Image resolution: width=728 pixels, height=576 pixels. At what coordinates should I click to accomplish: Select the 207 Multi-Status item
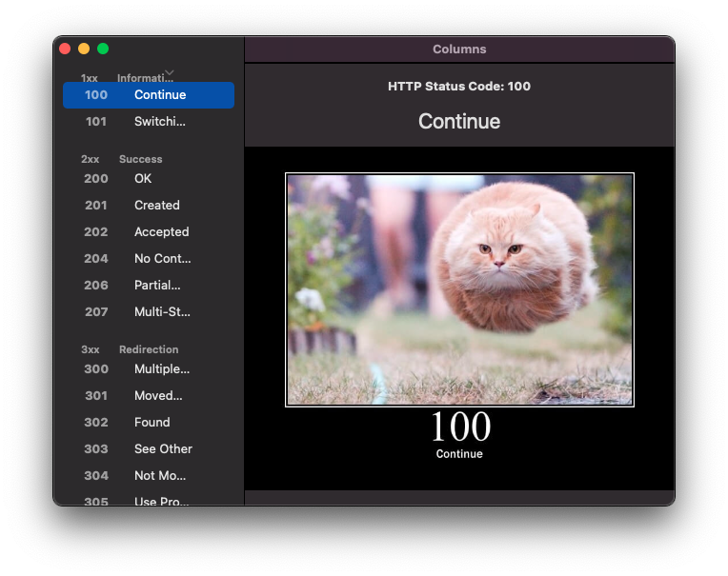click(x=149, y=312)
